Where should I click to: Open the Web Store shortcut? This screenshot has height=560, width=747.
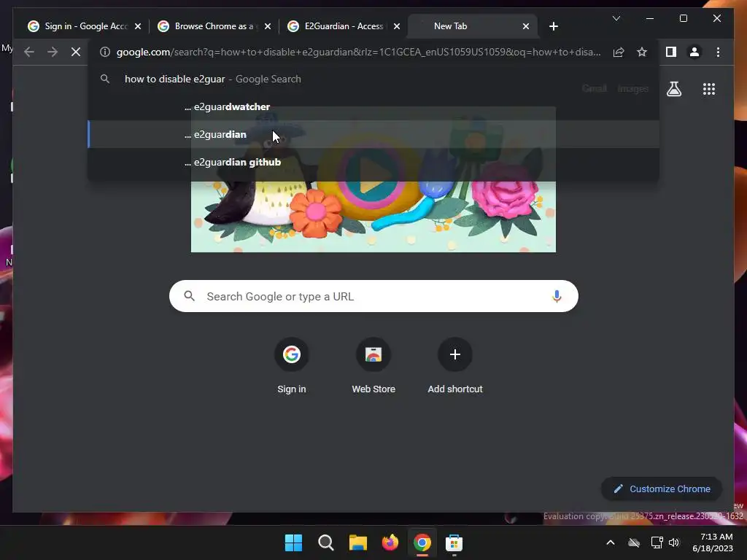[373, 366]
